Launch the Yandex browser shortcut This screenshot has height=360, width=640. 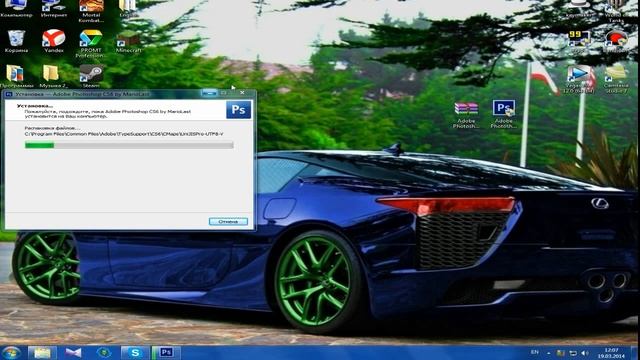pyautogui.click(x=53, y=41)
